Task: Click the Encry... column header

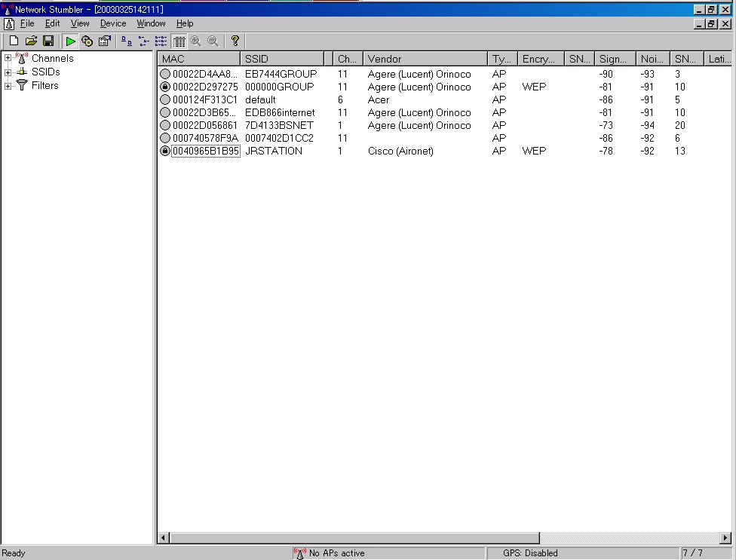Action: 541,59
